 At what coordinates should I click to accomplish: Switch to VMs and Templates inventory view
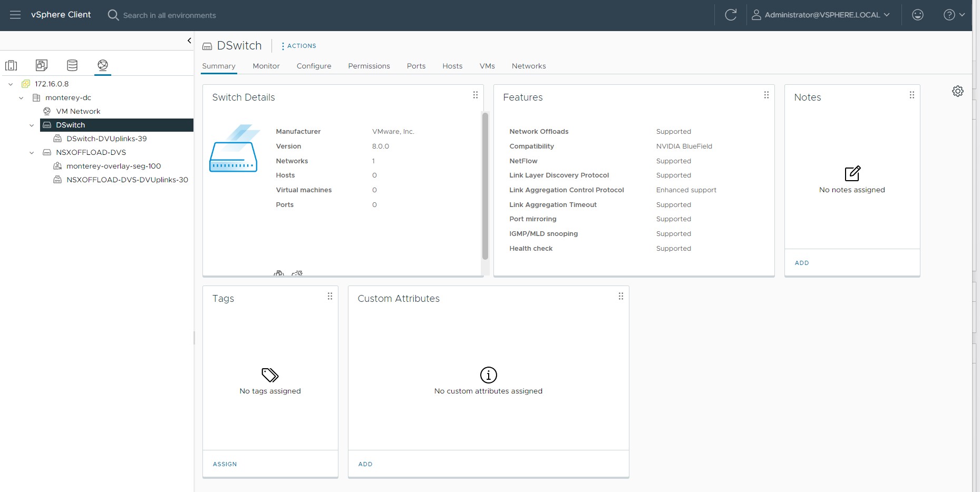(x=42, y=65)
